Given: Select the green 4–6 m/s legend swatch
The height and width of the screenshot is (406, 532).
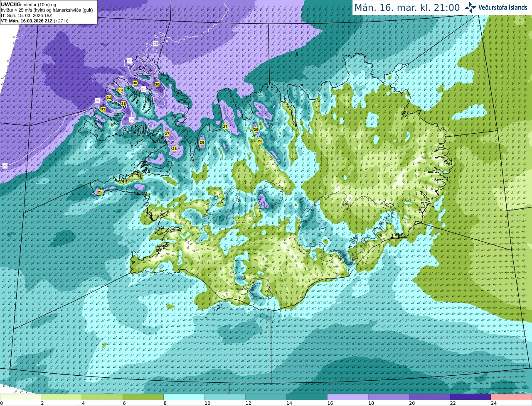Looking at the screenshot, I should pos(102,397).
